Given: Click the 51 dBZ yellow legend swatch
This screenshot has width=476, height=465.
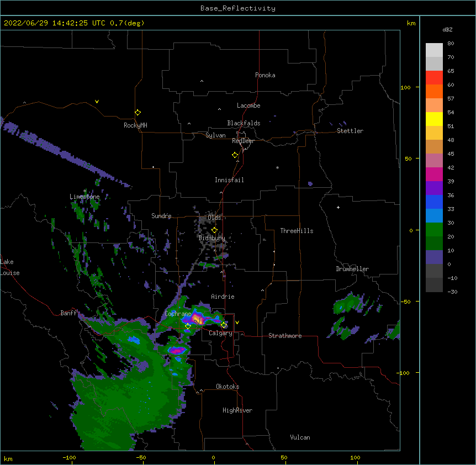Looking at the screenshot, I should pos(434,119).
